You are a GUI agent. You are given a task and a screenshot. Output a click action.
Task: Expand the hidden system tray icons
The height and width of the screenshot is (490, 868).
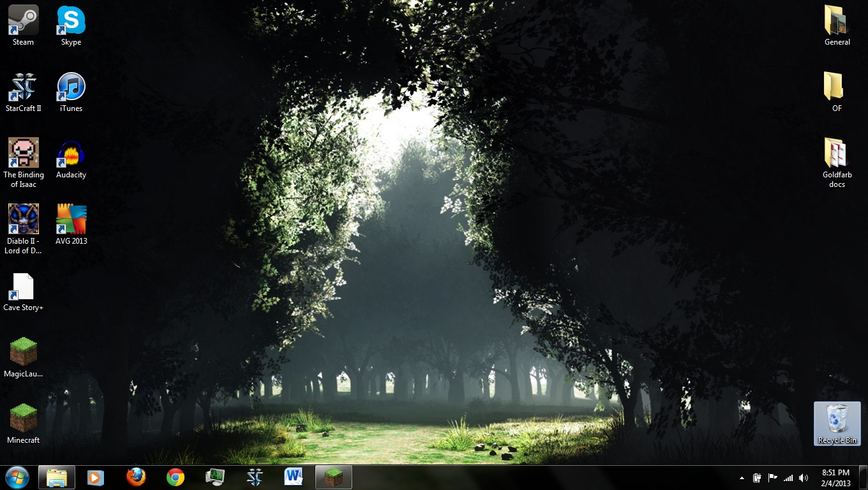(x=741, y=478)
